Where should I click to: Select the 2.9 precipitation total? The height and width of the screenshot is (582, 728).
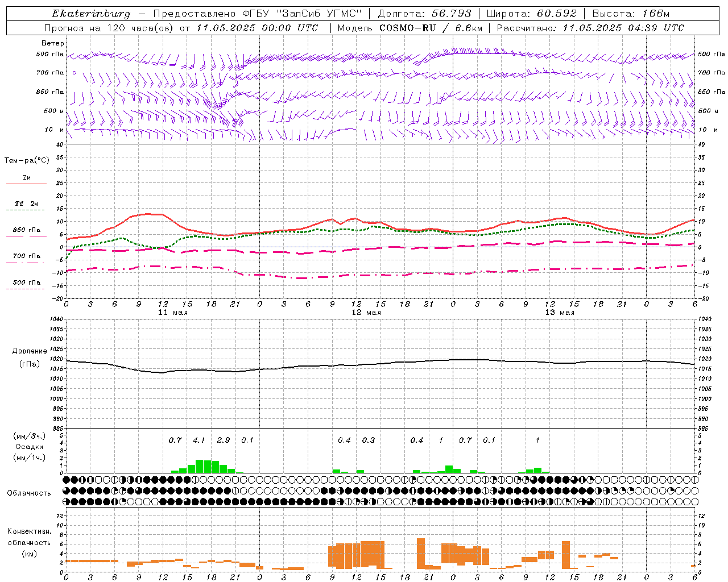point(224,440)
